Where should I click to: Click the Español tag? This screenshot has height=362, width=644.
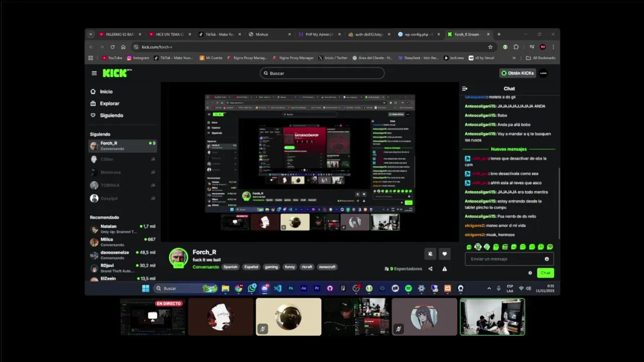[x=251, y=267]
